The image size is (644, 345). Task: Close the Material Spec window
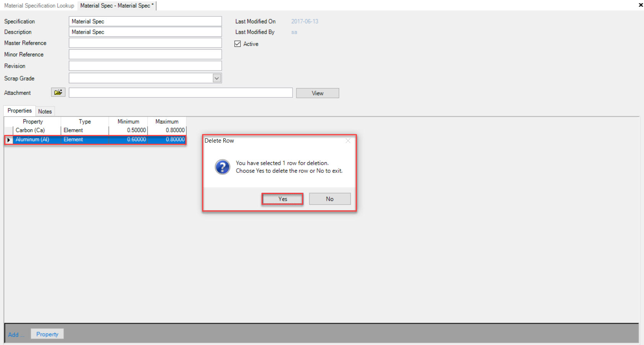(x=641, y=5)
